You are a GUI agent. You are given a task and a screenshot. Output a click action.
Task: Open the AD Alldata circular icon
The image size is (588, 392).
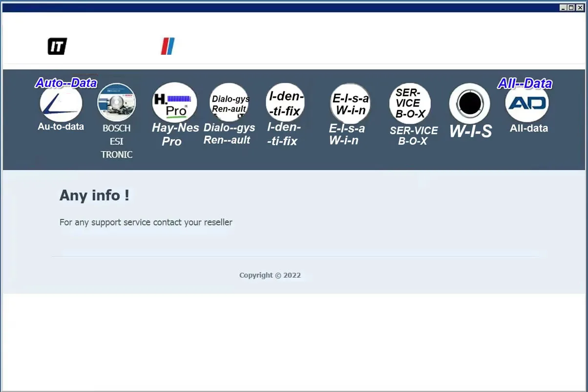click(x=527, y=103)
